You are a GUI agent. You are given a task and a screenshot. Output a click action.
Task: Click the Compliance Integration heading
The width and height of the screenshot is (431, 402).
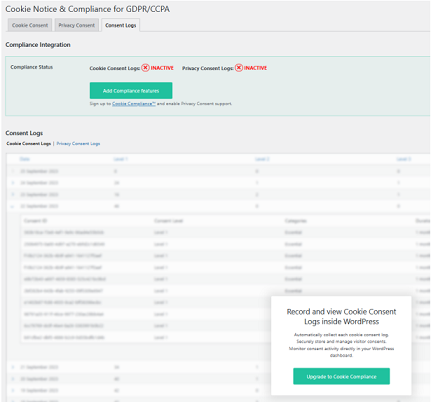(x=38, y=45)
